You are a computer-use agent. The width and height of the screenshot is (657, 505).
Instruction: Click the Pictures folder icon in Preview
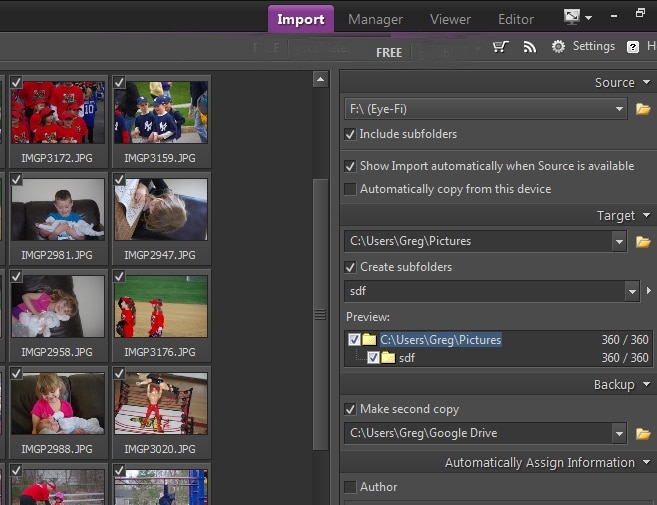click(x=369, y=339)
